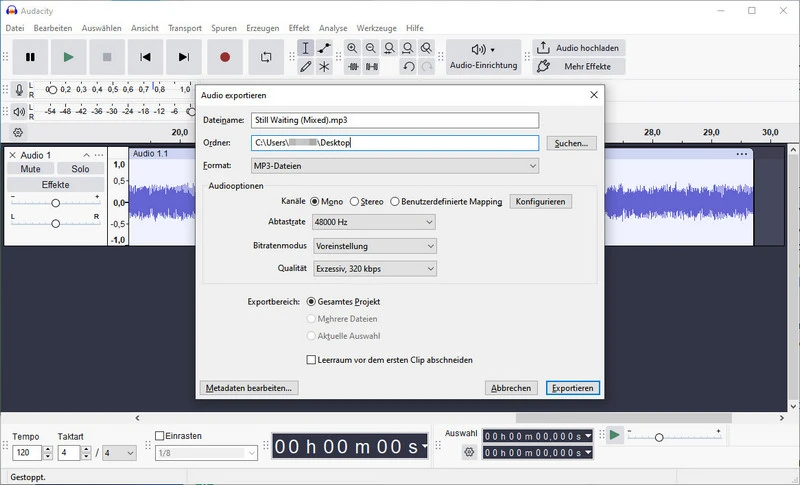Click the Suchen... browse button
This screenshot has height=485, width=800.
571,143
